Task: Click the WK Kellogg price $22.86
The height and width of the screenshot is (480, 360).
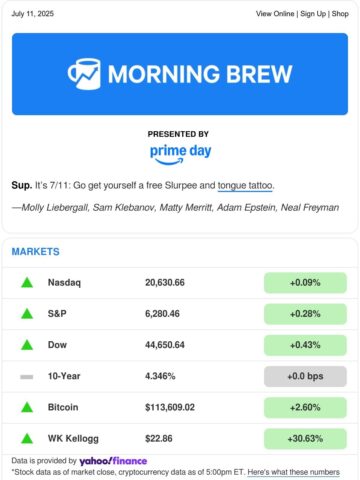Action: point(159,439)
